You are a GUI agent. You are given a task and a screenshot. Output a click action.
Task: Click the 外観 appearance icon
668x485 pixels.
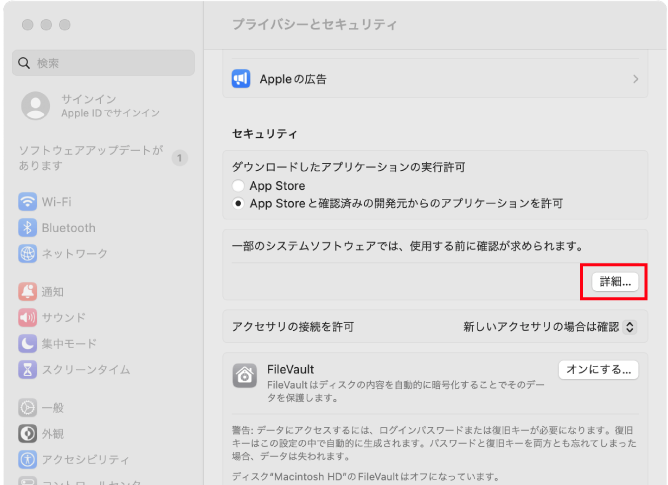pyautogui.click(x=27, y=433)
